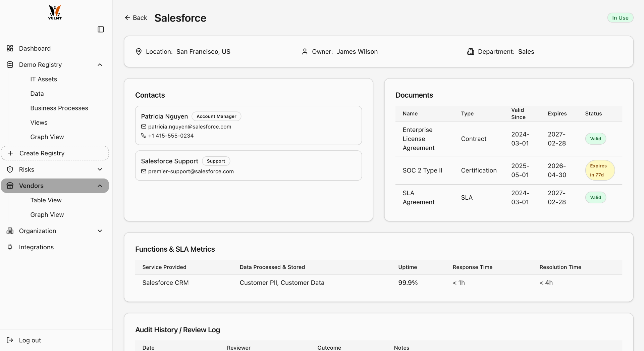Open Table View under Vendors
This screenshot has height=351, width=644.
(46, 200)
